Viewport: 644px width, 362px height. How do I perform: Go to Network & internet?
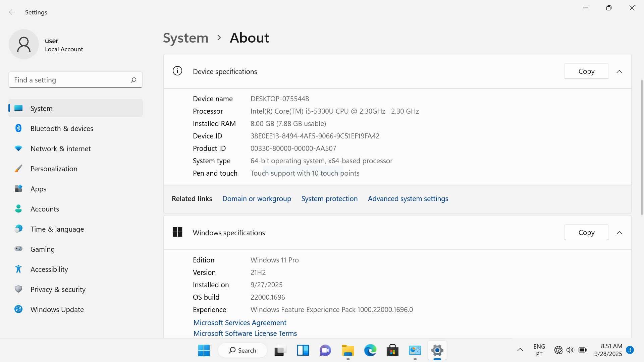point(75,148)
